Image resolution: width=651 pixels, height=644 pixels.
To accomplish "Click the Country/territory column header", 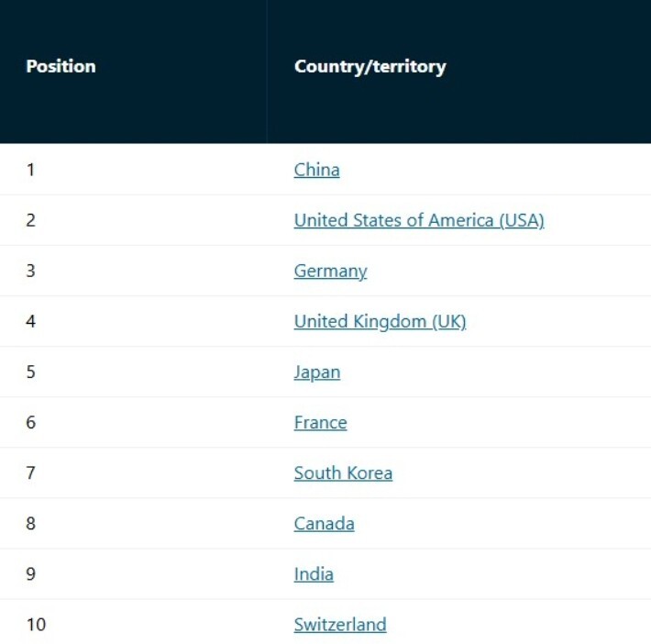I will tap(370, 66).
